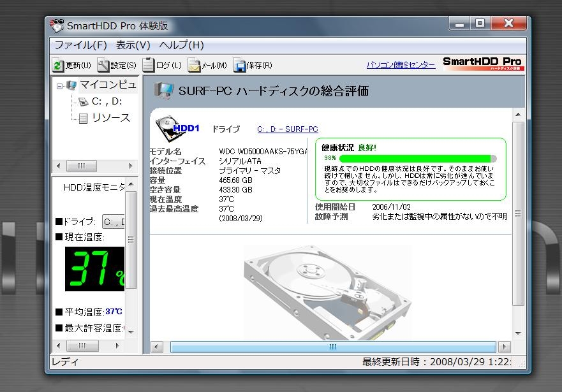
Task: Click the SmartHDD Pro logo banner
Action: 483,64
